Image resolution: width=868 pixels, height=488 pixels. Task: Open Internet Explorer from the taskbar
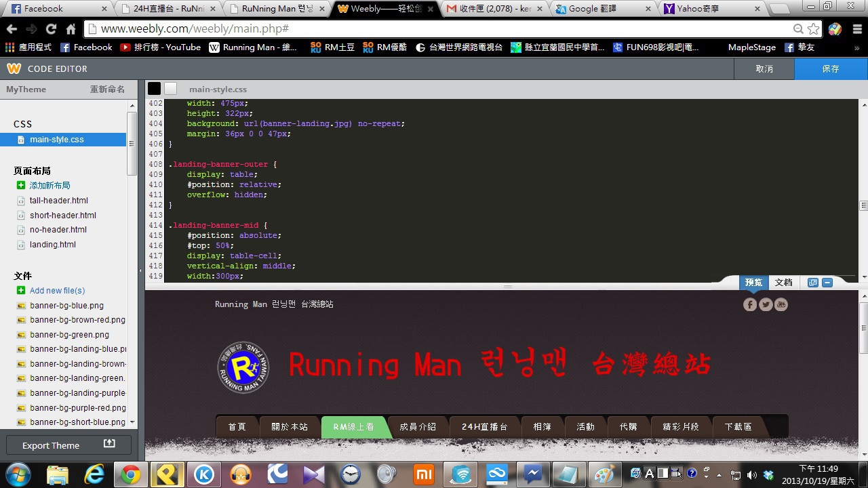(94, 474)
